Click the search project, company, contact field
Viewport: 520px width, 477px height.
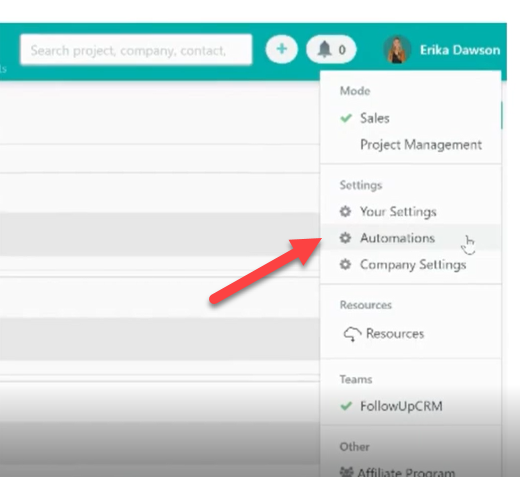136,50
